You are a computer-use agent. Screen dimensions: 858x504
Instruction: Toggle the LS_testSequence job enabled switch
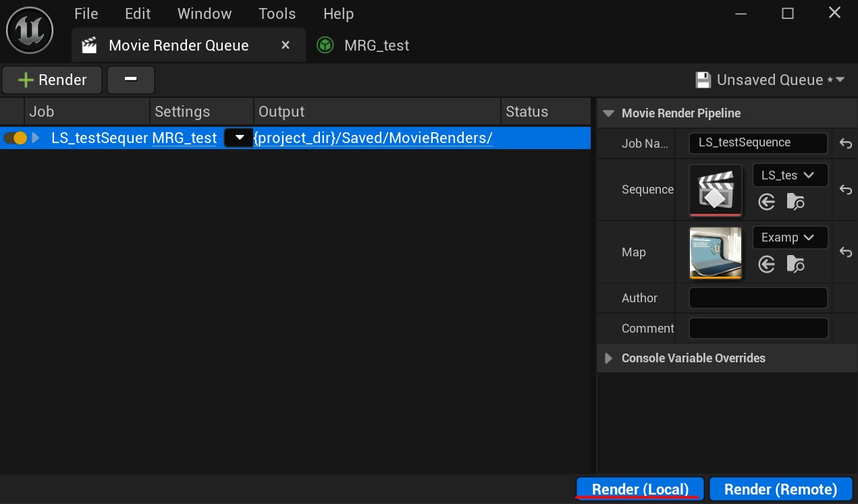[x=16, y=138]
